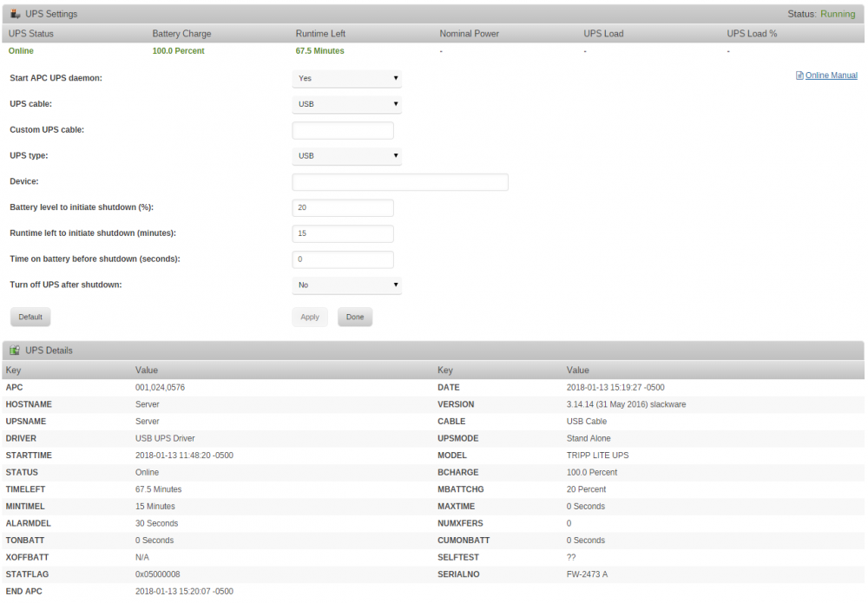Click the MINTIMEL value 15 Minutes
This screenshot has height=603, width=868.
click(155, 506)
